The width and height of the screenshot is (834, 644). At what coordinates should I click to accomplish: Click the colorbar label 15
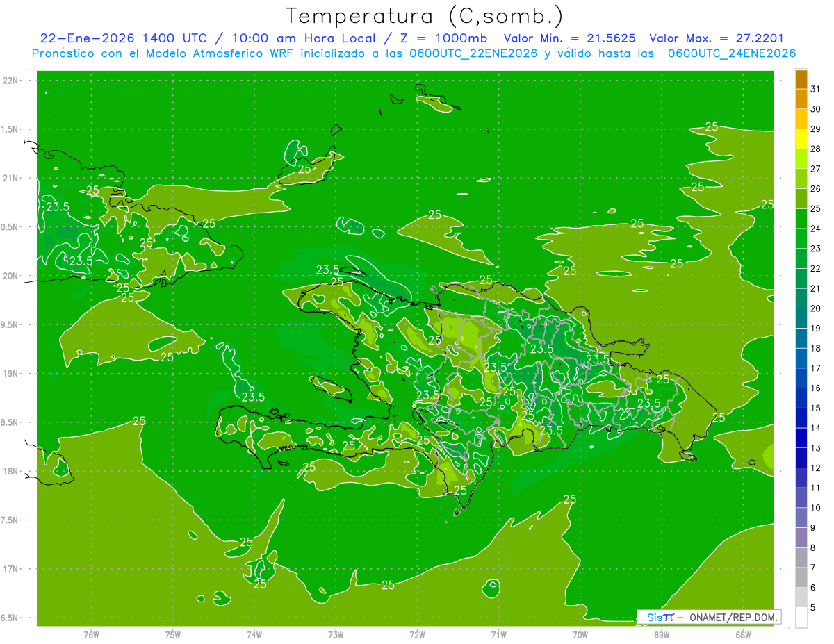coord(815,408)
